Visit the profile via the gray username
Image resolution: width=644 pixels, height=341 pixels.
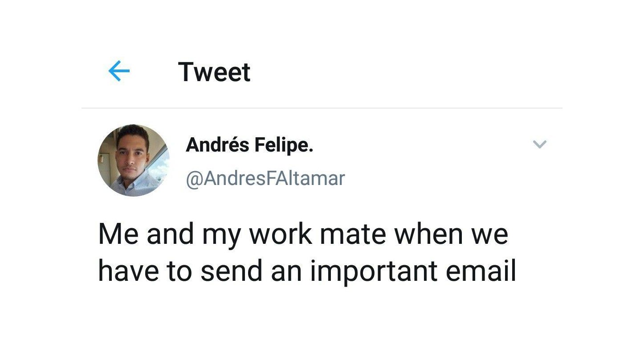(265, 179)
